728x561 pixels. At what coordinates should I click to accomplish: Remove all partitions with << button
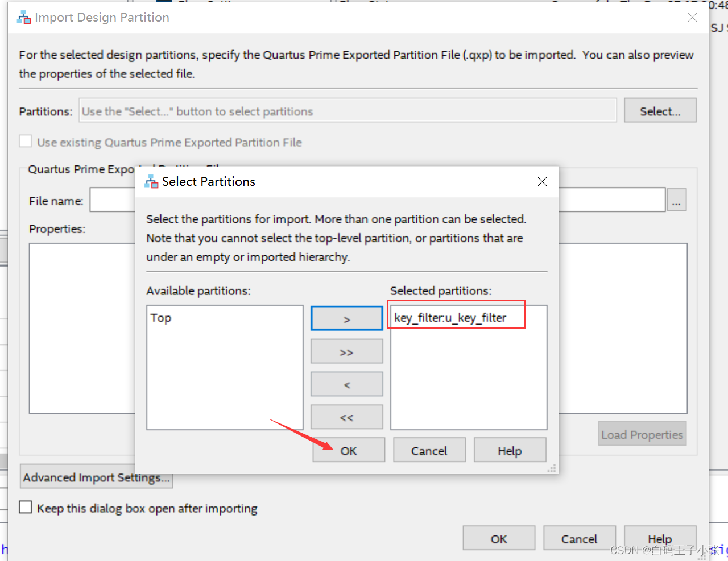tap(347, 417)
